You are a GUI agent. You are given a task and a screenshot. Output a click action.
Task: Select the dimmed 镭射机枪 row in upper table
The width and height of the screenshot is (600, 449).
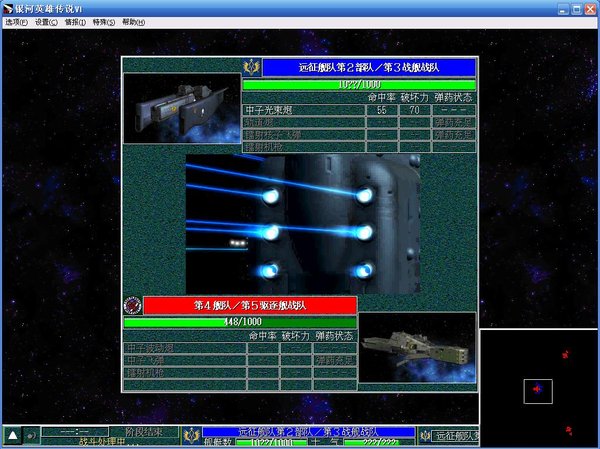(359, 147)
